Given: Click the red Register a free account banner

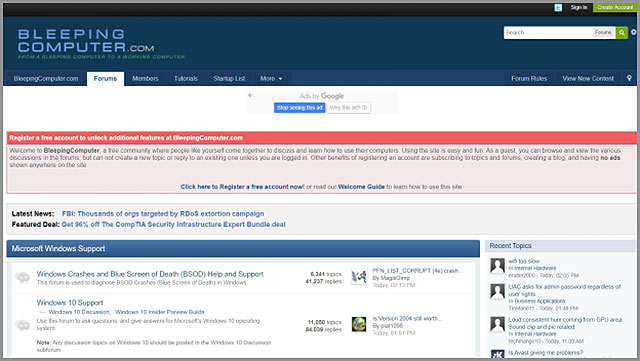Looking at the screenshot, I should pyautogui.click(x=322, y=138).
